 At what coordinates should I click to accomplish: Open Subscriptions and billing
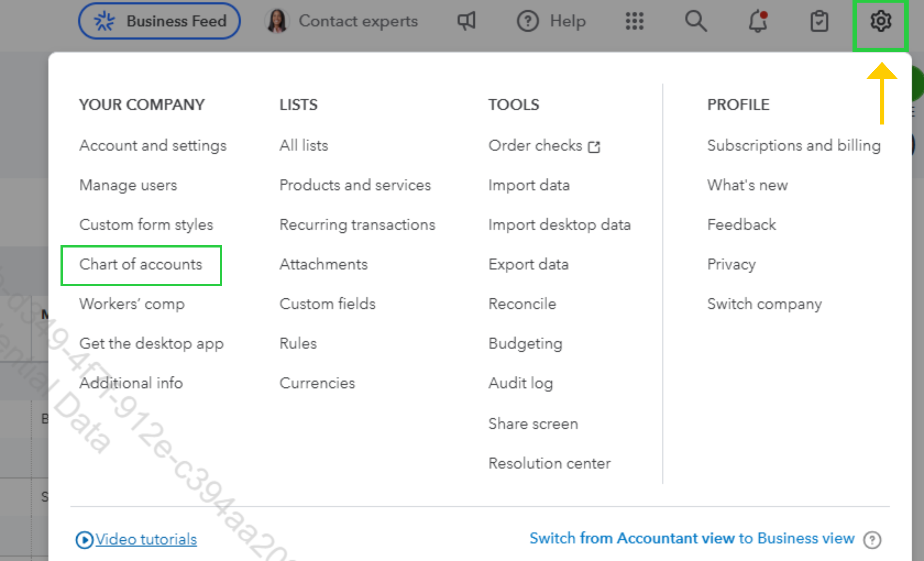pyautogui.click(x=794, y=145)
